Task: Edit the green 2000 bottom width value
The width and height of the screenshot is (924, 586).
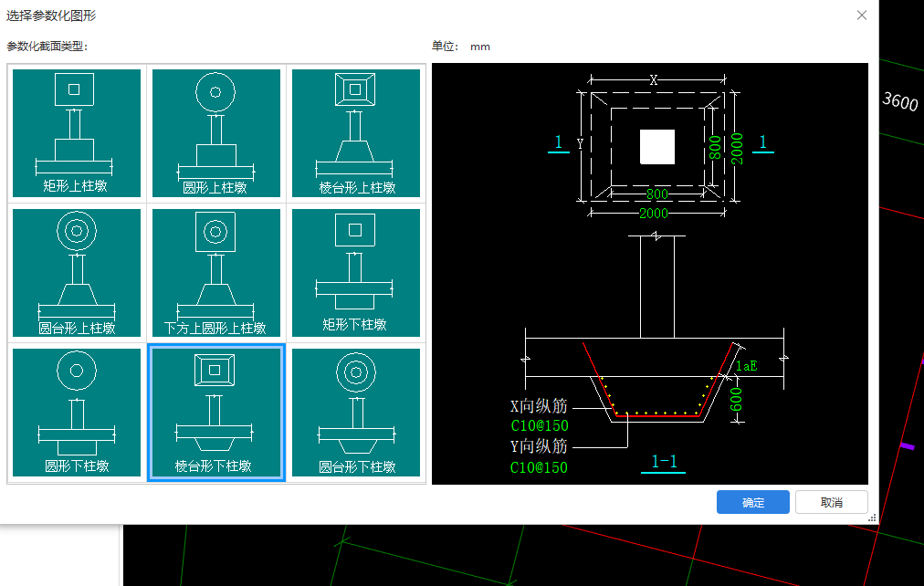Action: pyautogui.click(x=654, y=214)
